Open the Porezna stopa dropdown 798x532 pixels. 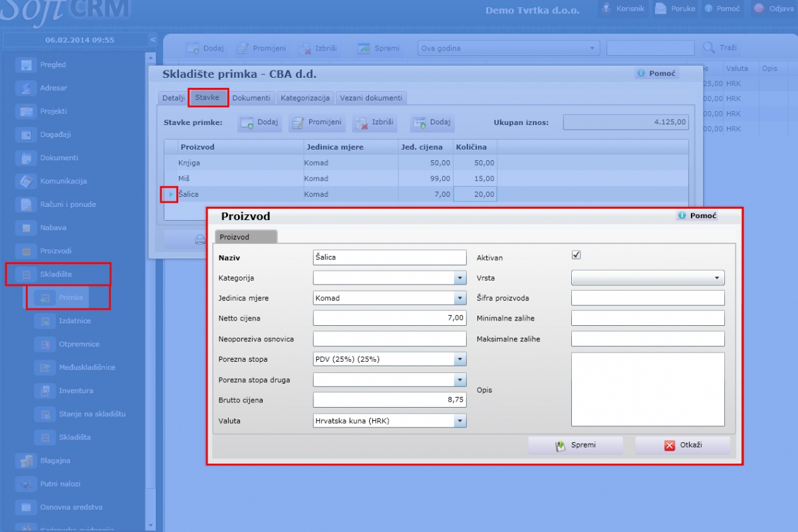click(x=460, y=359)
